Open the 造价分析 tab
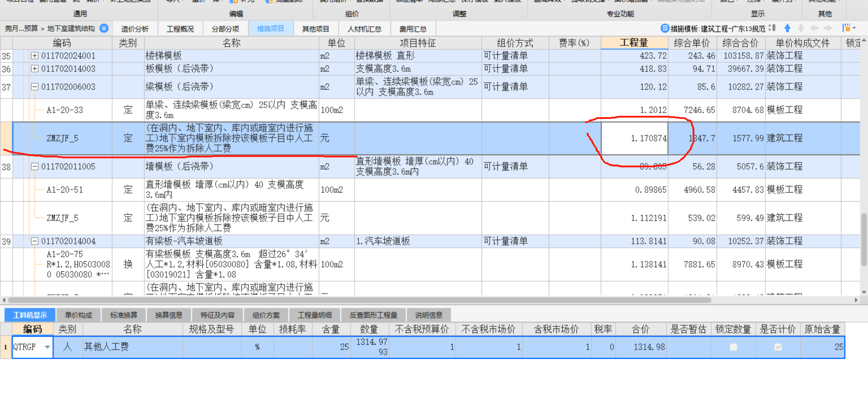Image resolution: width=868 pixels, height=408 pixels. click(135, 29)
